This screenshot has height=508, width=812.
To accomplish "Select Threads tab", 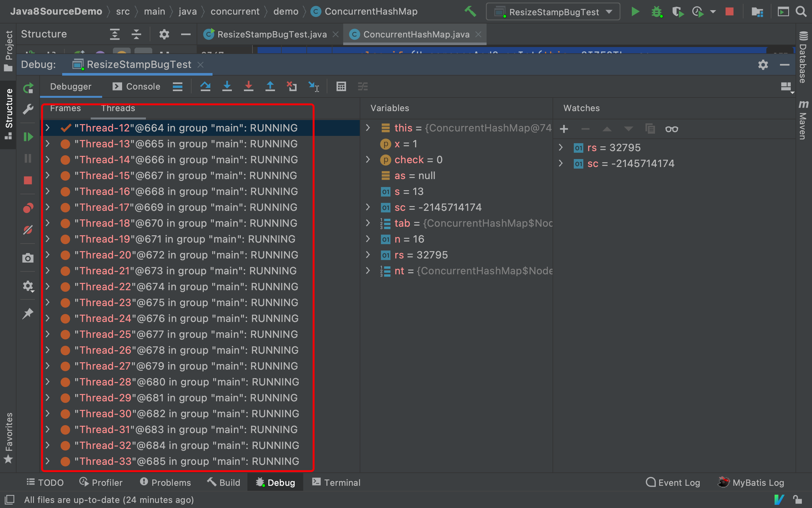I will 118,108.
